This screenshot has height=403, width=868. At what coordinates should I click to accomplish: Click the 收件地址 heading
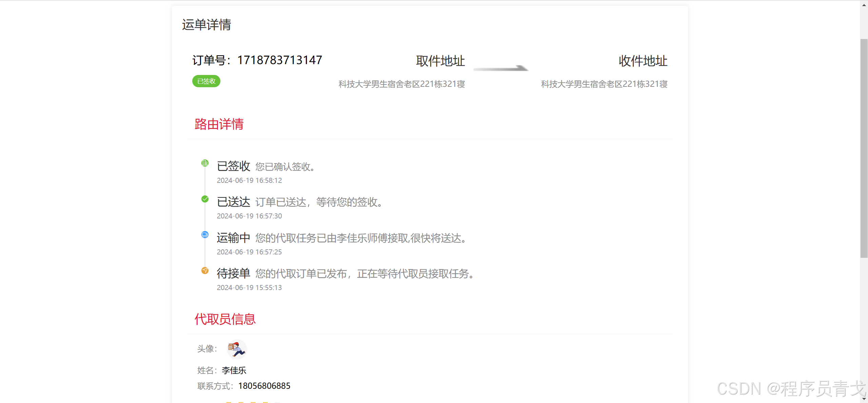[643, 61]
